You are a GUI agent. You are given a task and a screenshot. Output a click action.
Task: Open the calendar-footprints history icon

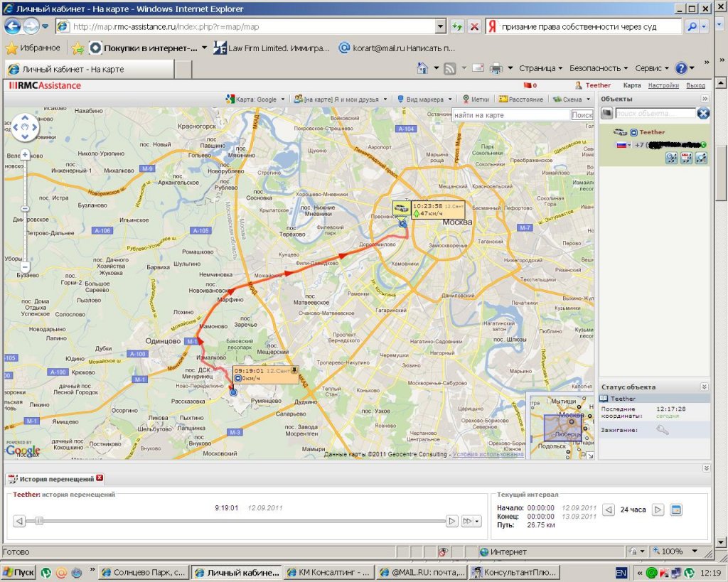click(x=686, y=158)
